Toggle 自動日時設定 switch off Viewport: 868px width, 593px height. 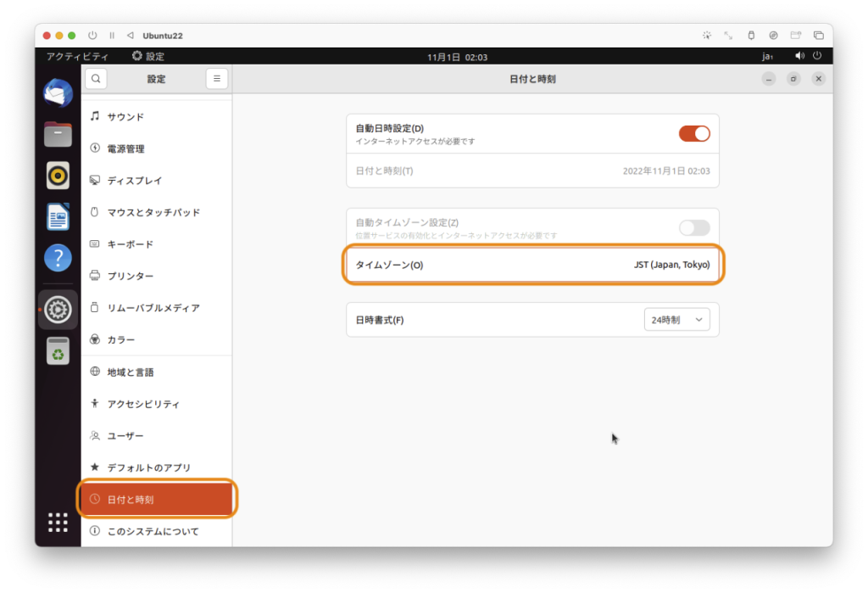694,134
